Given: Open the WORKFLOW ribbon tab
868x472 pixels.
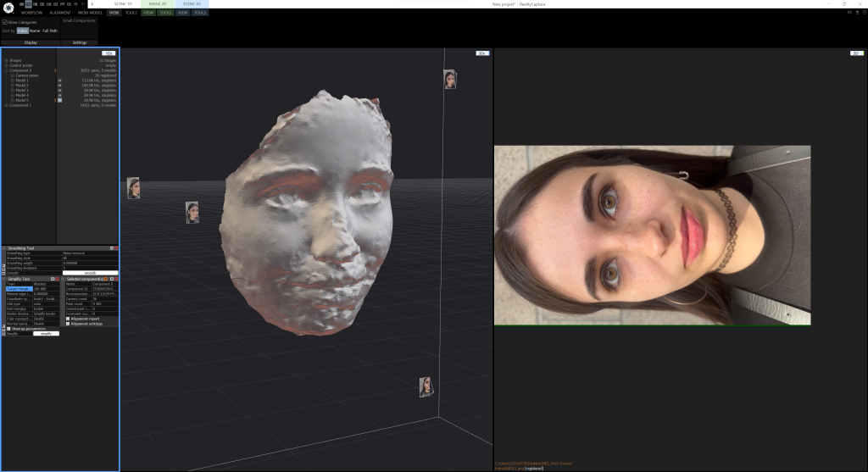Looking at the screenshot, I should pyautogui.click(x=31, y=13).
